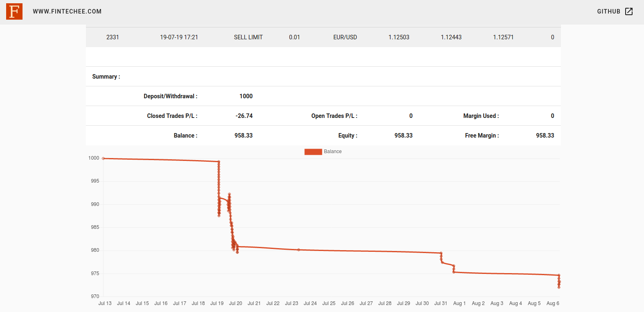The width and height of the screenshot is (644, 312).
Task: Click the Balance label in the summary
Action: click(x=185, y=136)
